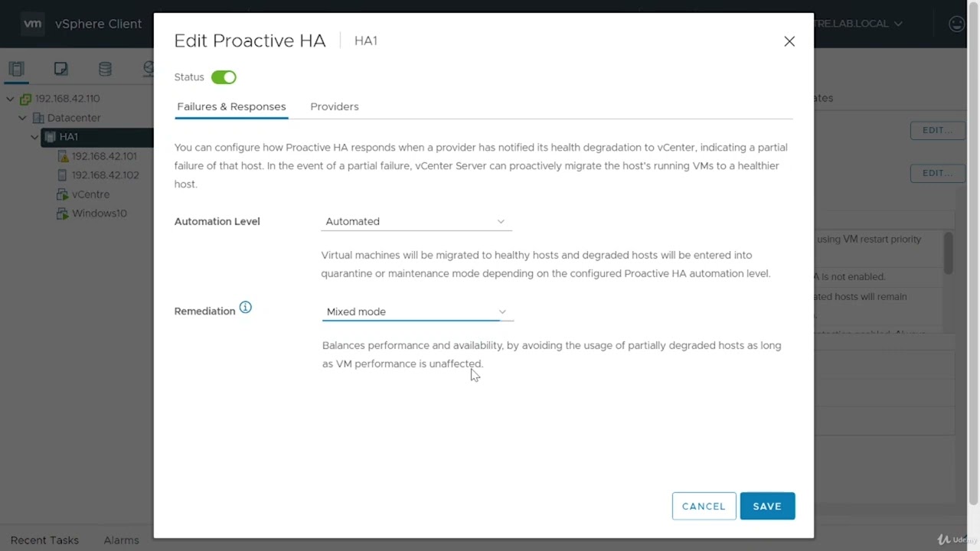Select the Windows10 VM icon
980x551 pixels.
pyautogui.click(x=63, y=214)
